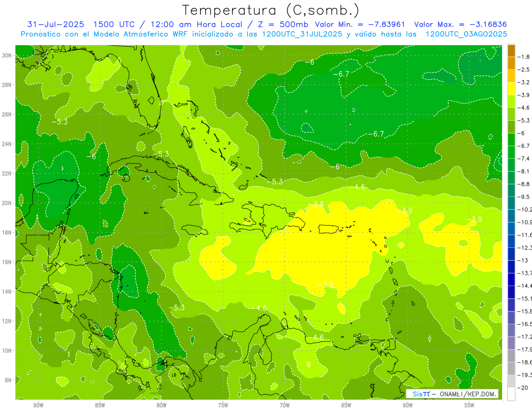The width and height of the screenshot is (532, 411).
Task: Click the "75W" longitude axis label
Action: tap(223, 406)
